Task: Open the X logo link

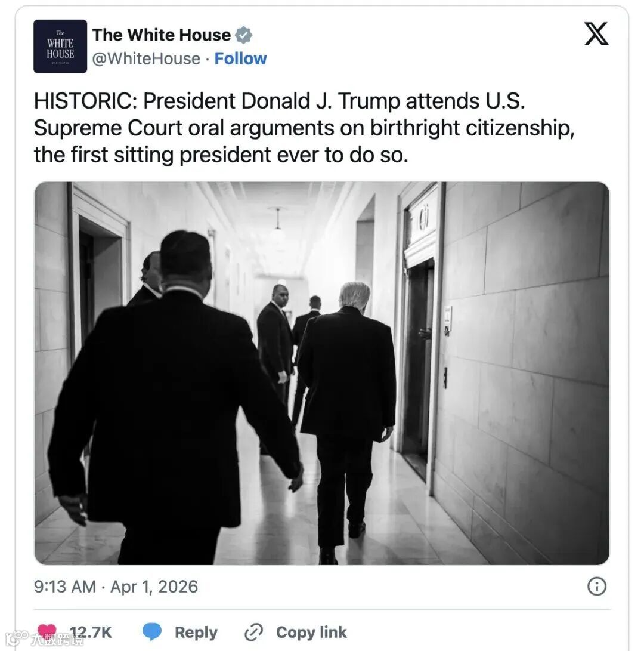Action: point(596,33)
